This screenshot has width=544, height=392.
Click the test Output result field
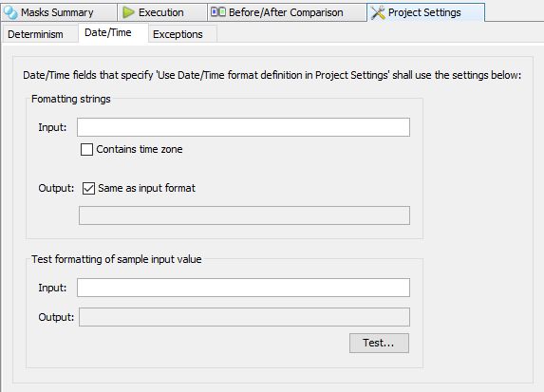click(x=244, y=317)
